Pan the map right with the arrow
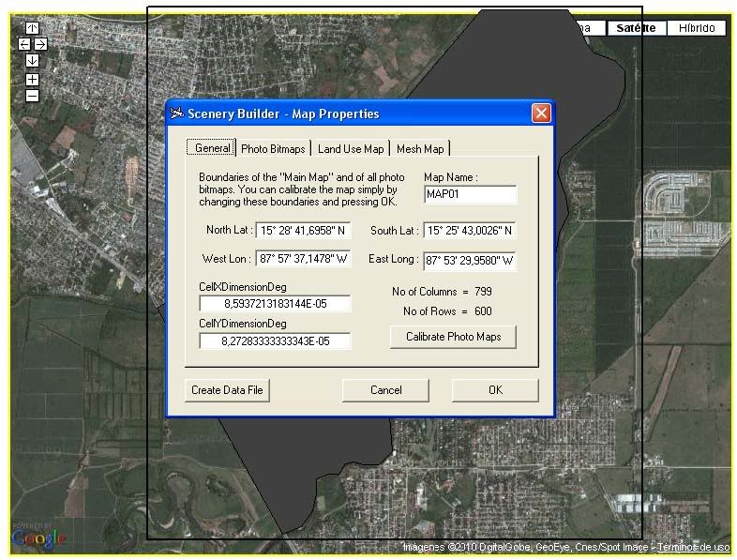 click(x=40, y=44)
